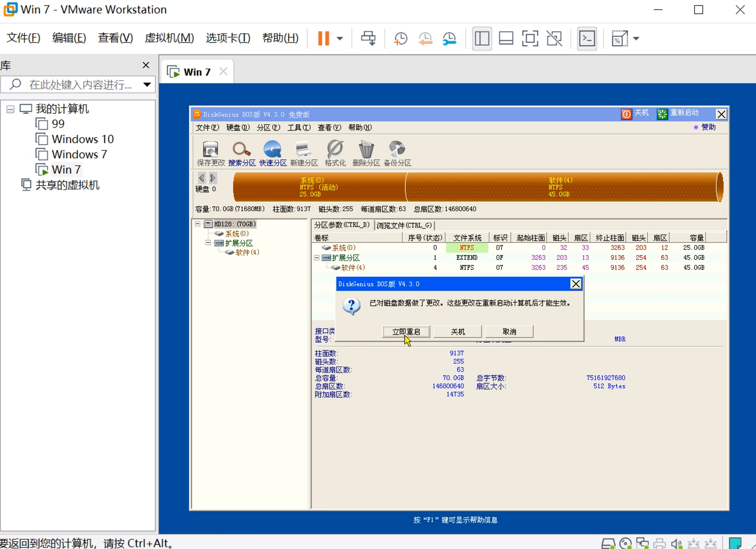
Task: Click the 关机 button in the dialog
Action: point(458,332)
